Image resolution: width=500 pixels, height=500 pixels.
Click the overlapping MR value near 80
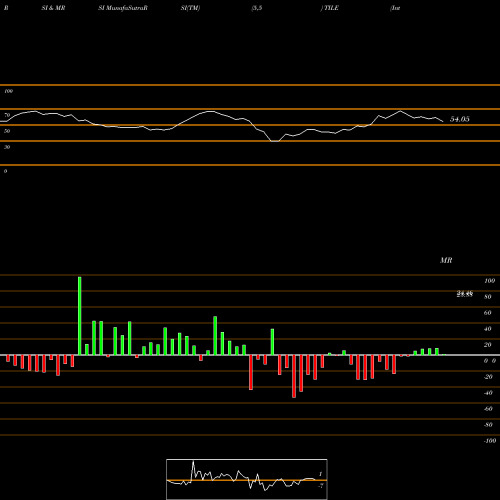click(x=465, y=294)
